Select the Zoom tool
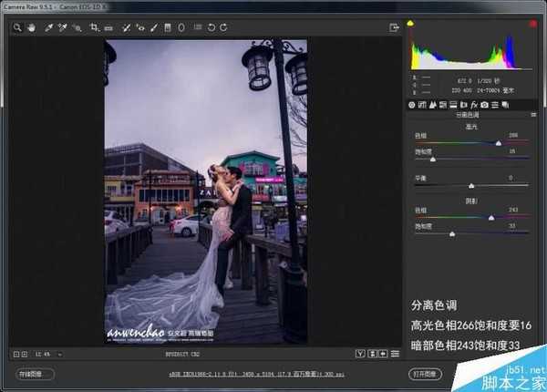547x392 pixels. 17,27
